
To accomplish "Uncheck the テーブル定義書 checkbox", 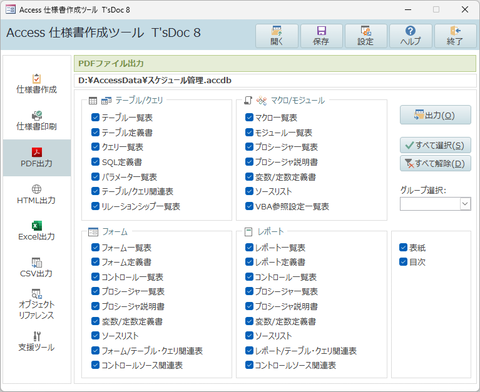I will (95, 132).
